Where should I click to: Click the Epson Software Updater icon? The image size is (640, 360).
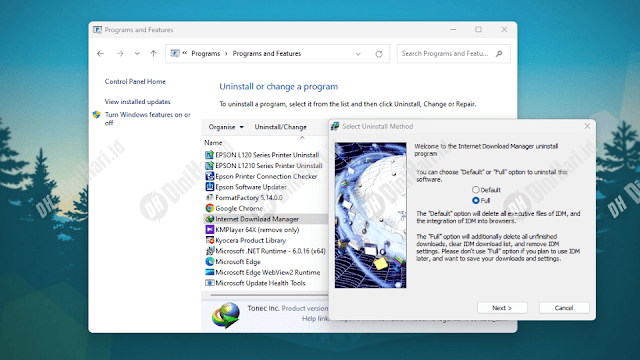(x=209, y=187)
